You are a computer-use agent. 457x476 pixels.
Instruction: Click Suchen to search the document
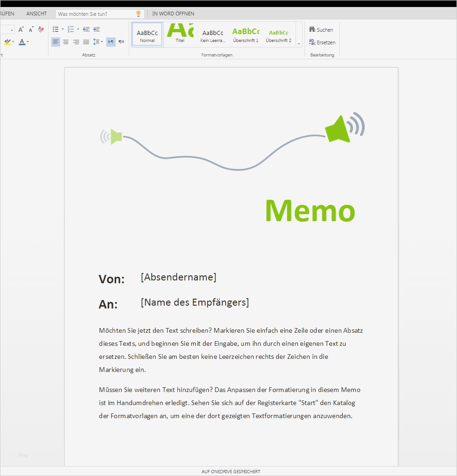[x=321, y=30]
